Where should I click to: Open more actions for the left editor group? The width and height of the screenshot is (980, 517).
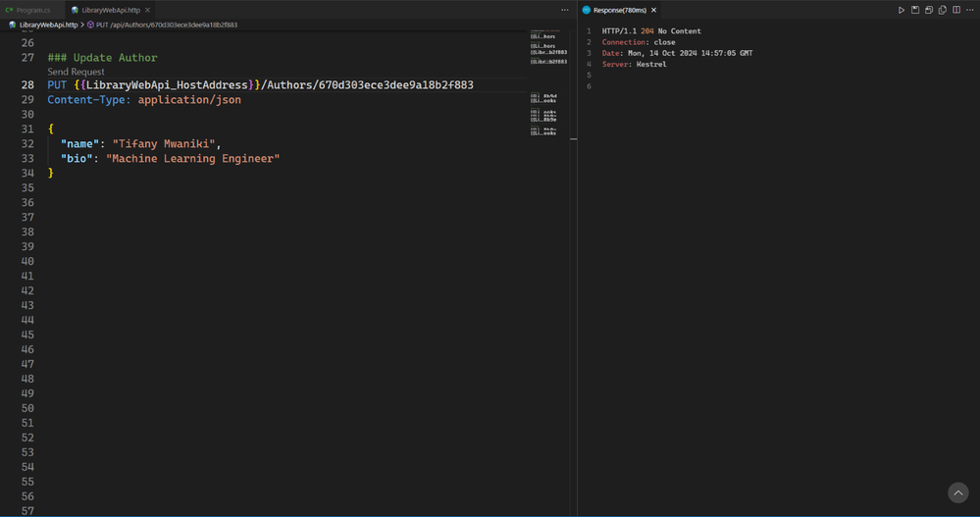coord(564,10)
